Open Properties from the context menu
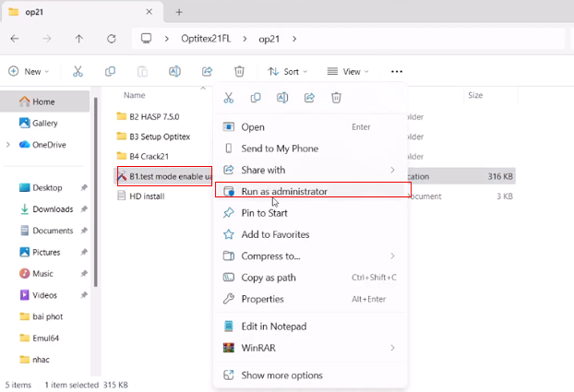The width and height of the screenshot is (574, 392). click(262, 299)
